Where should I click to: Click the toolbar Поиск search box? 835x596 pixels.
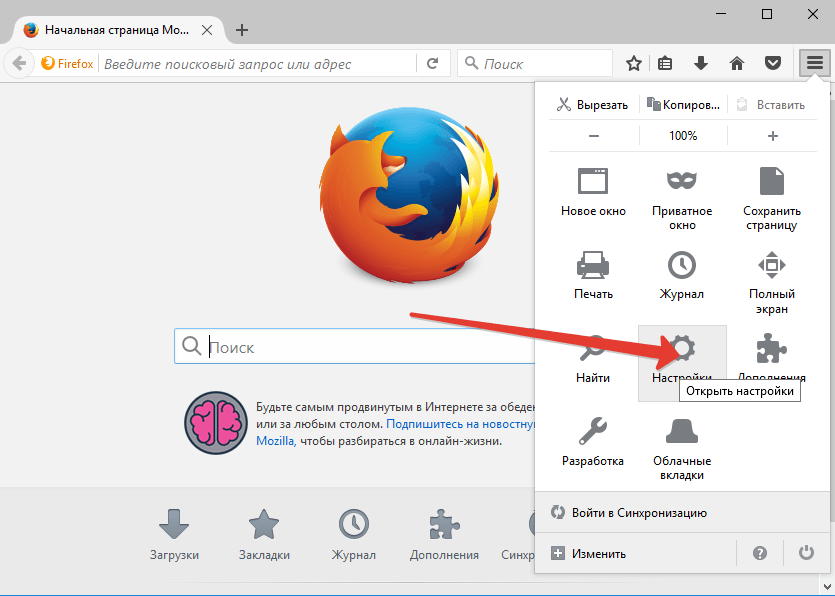click(535, 63)
